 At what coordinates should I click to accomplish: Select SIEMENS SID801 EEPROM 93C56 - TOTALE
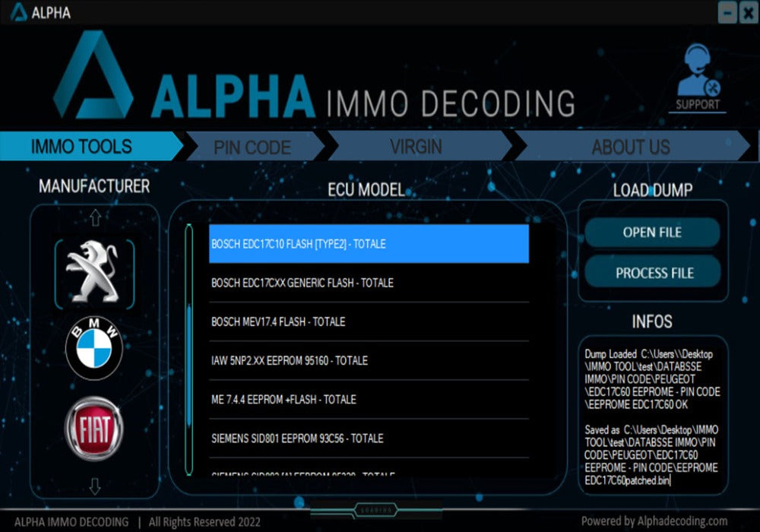369,439
